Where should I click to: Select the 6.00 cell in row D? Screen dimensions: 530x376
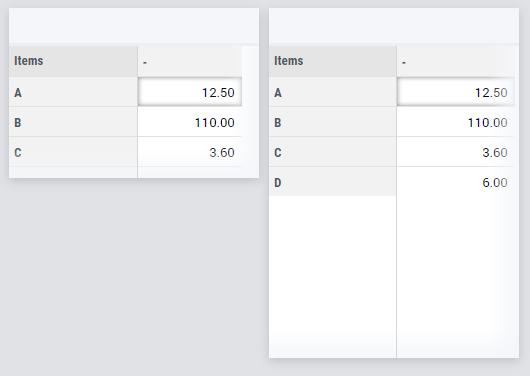coord(456,182)
